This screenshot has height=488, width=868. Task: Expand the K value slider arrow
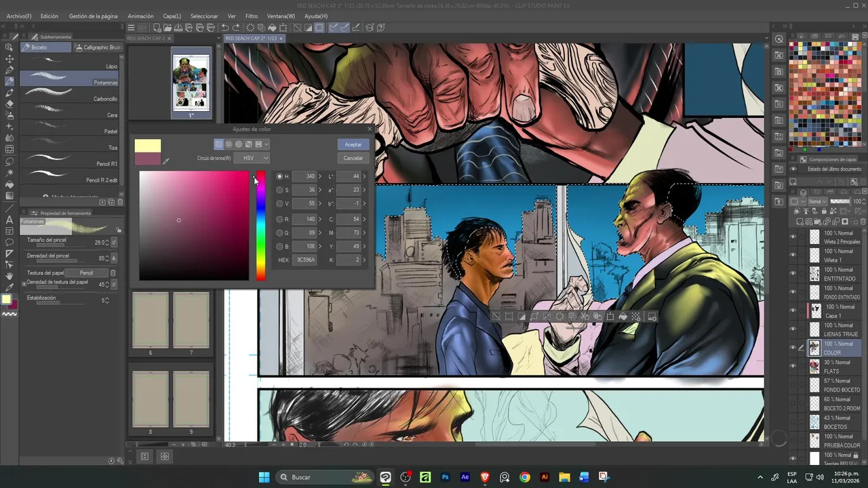(x=363, y=260)
